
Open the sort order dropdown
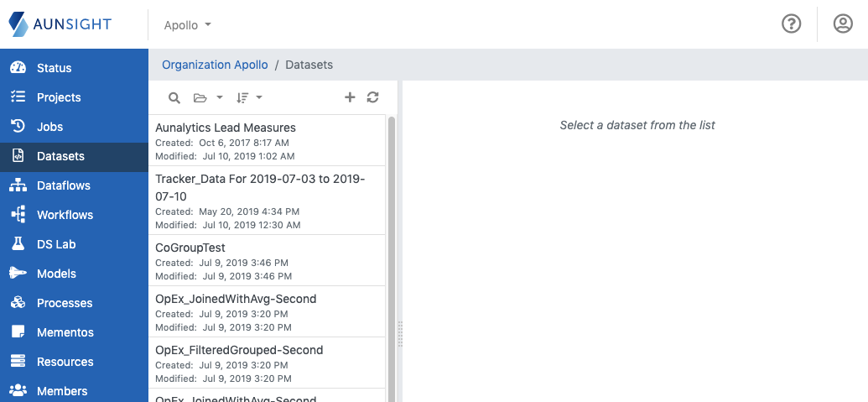249,98
